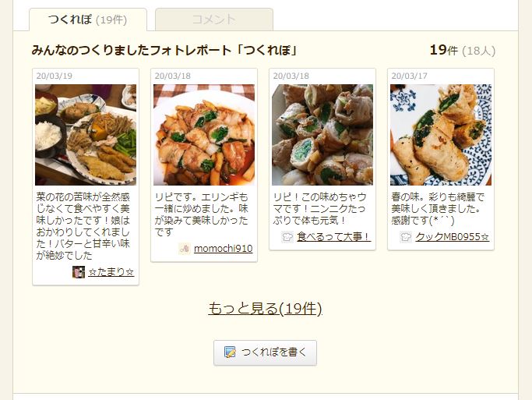This screenshot has width=532, height=400.
Task: Open momochi910 profile link
Action: coord(224,249)
